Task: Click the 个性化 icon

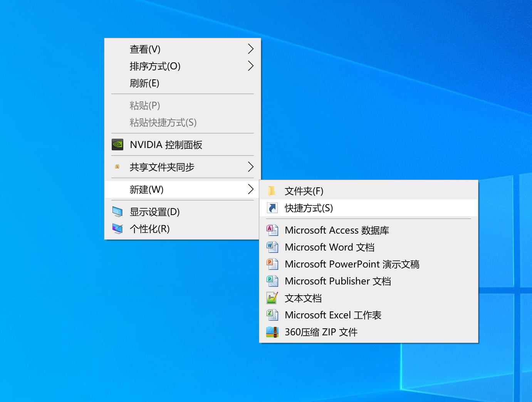Action: 117,229
